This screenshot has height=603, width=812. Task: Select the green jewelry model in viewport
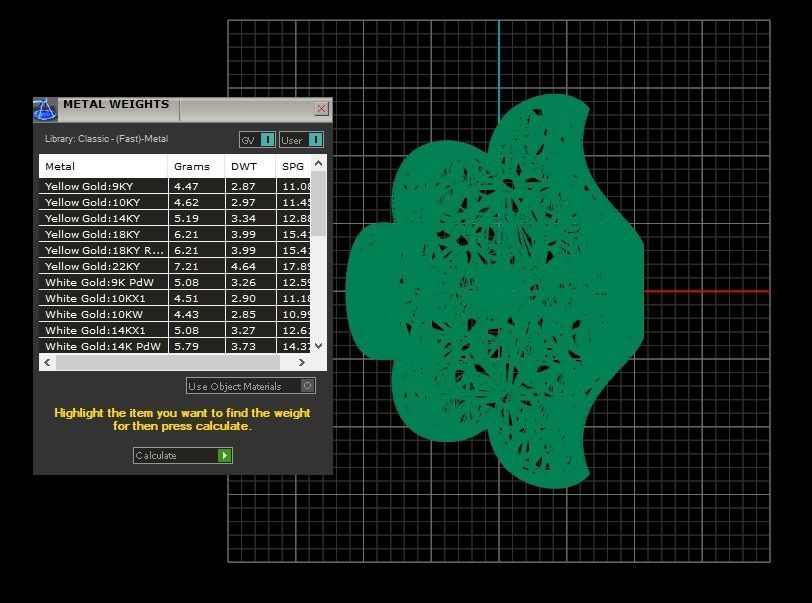[495, 291]
